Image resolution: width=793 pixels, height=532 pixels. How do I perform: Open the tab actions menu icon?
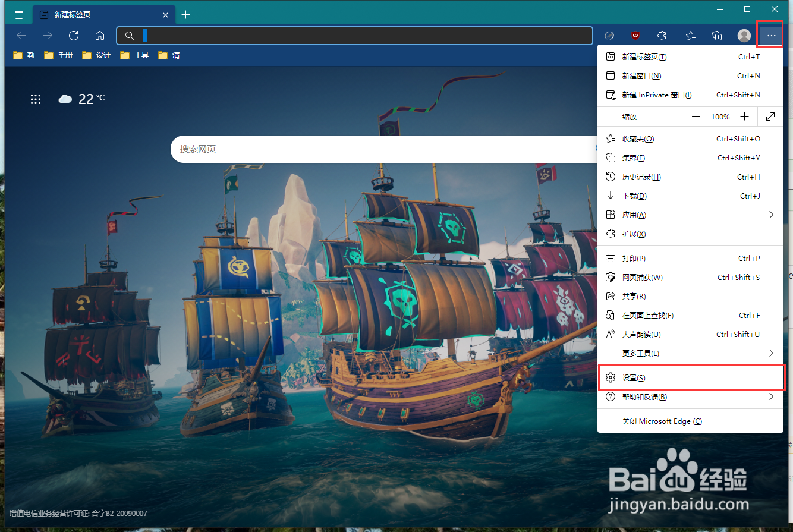(x=19, y=15)
